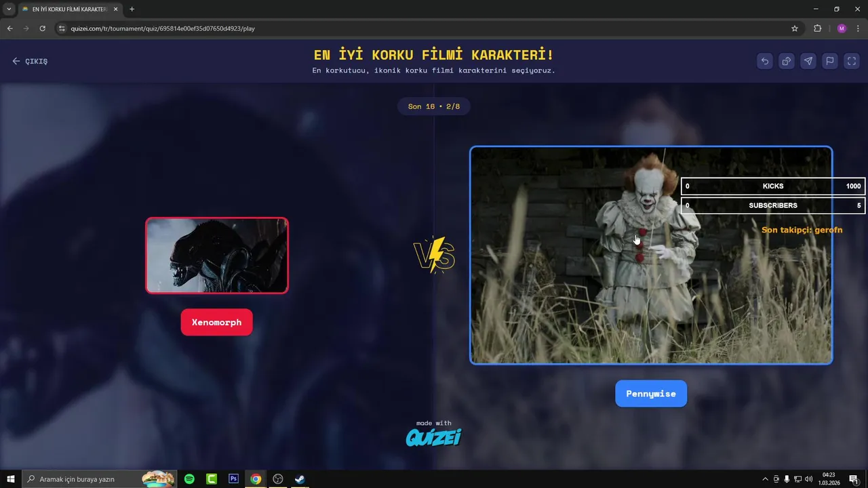The width and height of the screenshot is (868, 488).
Task: Open a new browser tab
Action: pyautogui.click(x=132, y=9)
